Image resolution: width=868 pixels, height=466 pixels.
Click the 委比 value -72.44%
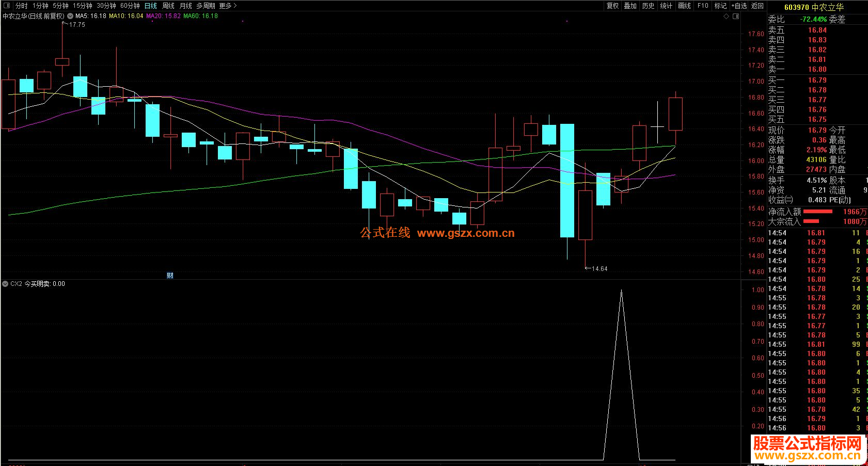coord(813,19)
